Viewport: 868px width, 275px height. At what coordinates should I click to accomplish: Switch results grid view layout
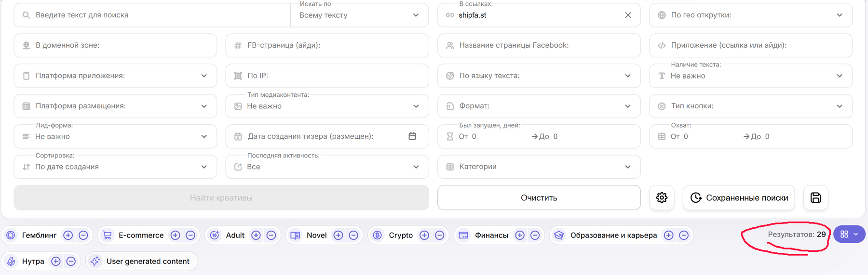coord(849,234)
